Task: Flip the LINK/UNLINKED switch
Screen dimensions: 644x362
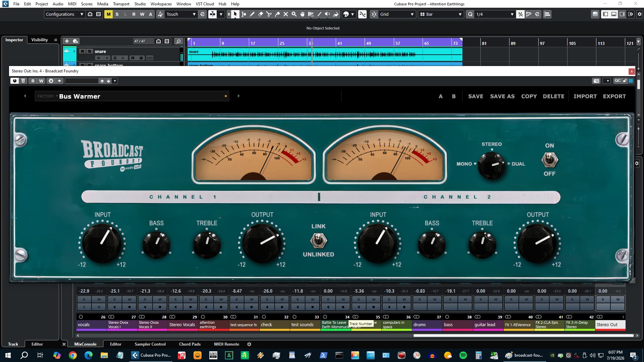Action: click(318, 240)
